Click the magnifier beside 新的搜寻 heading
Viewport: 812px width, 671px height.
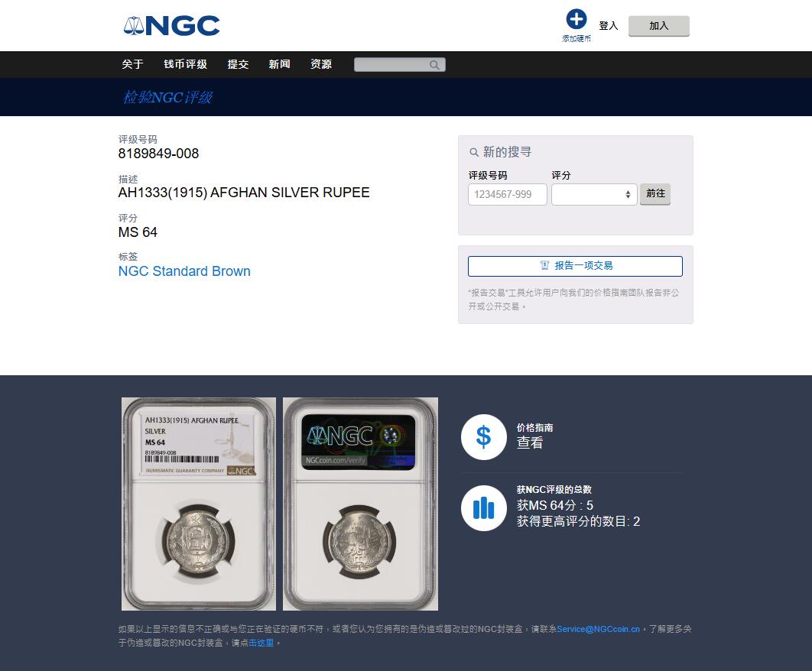(x=473, y=152)
